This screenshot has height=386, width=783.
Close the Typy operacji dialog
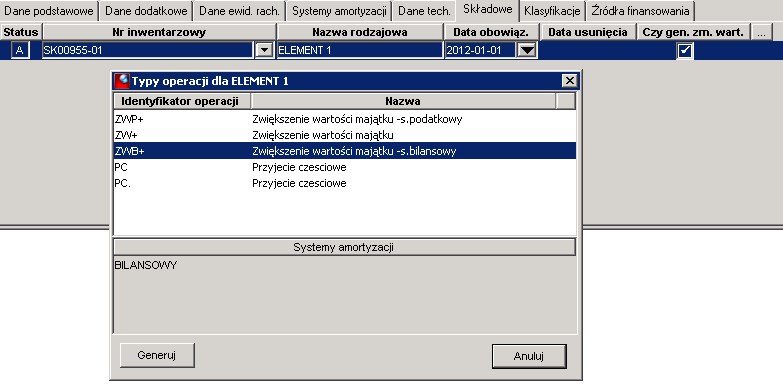point(569,81)
